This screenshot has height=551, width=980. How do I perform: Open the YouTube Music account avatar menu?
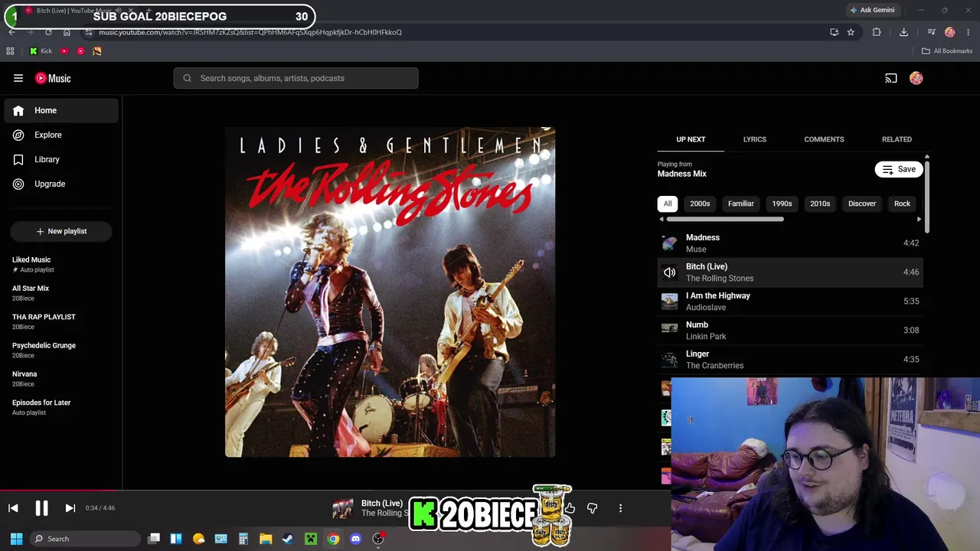coord(916,78)
